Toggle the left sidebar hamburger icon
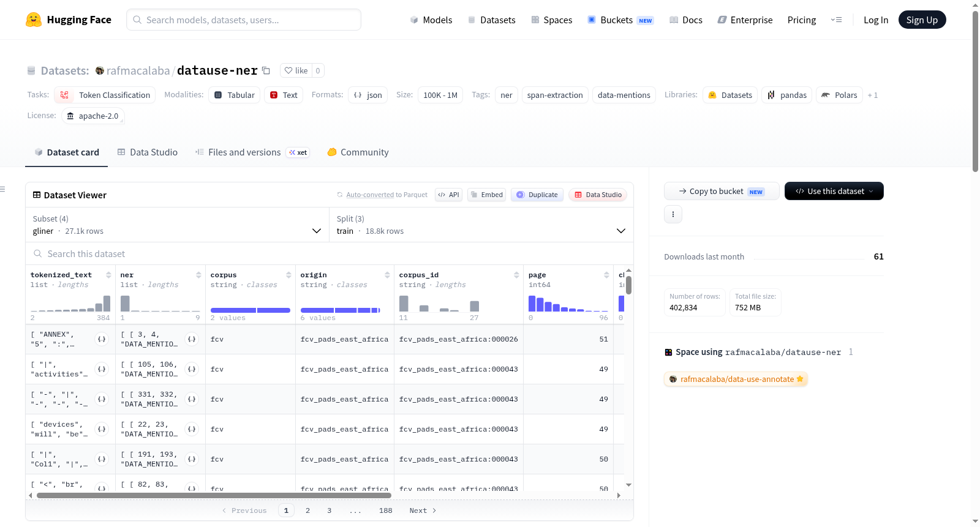This screenshot has height=527, width=980. [x=2, y=189]
